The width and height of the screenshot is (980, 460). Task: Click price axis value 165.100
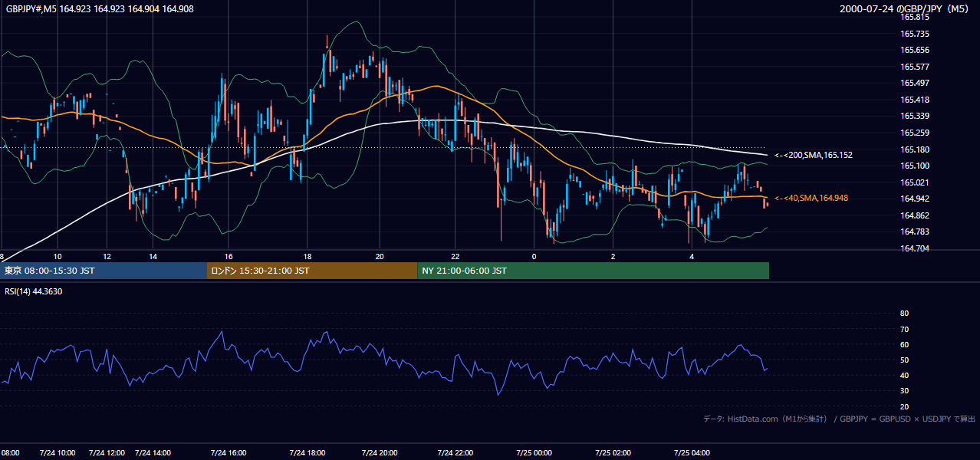914,166
